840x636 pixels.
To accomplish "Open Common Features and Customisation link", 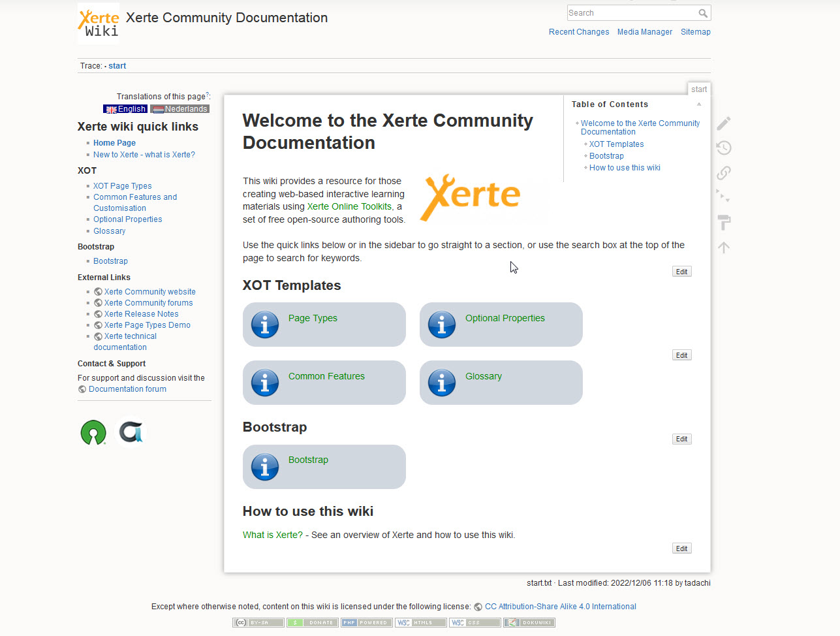I will click(135, 202).
